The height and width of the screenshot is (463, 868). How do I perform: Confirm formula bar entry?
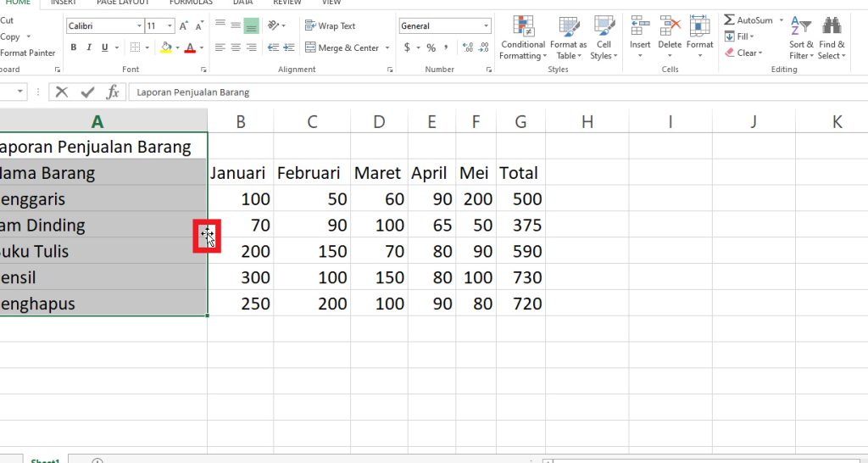(x=87, y=92)
